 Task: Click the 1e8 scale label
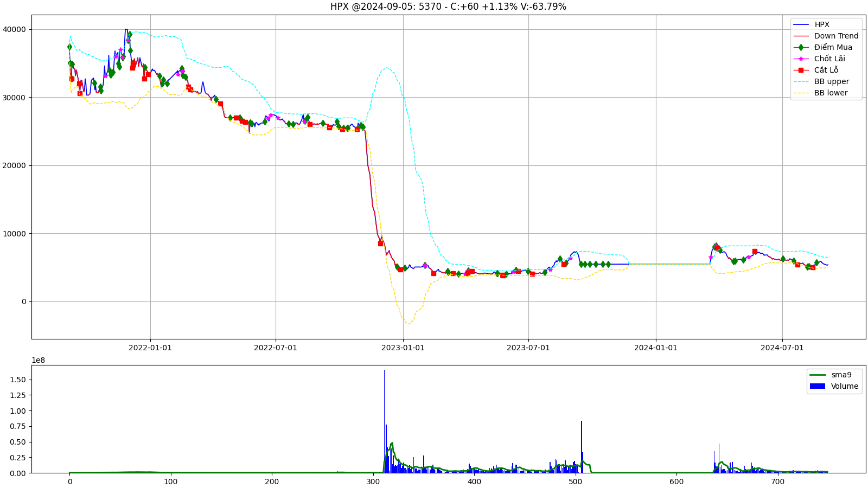[x=38, y=360]
